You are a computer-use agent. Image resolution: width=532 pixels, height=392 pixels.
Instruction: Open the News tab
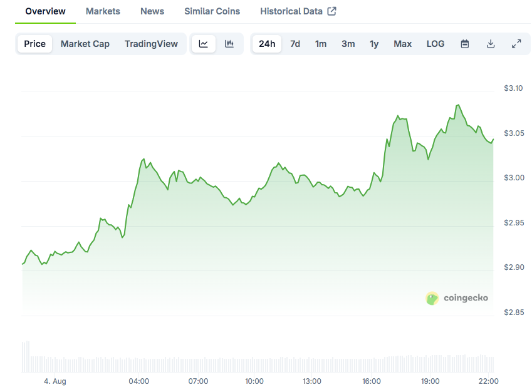point(152,11)
